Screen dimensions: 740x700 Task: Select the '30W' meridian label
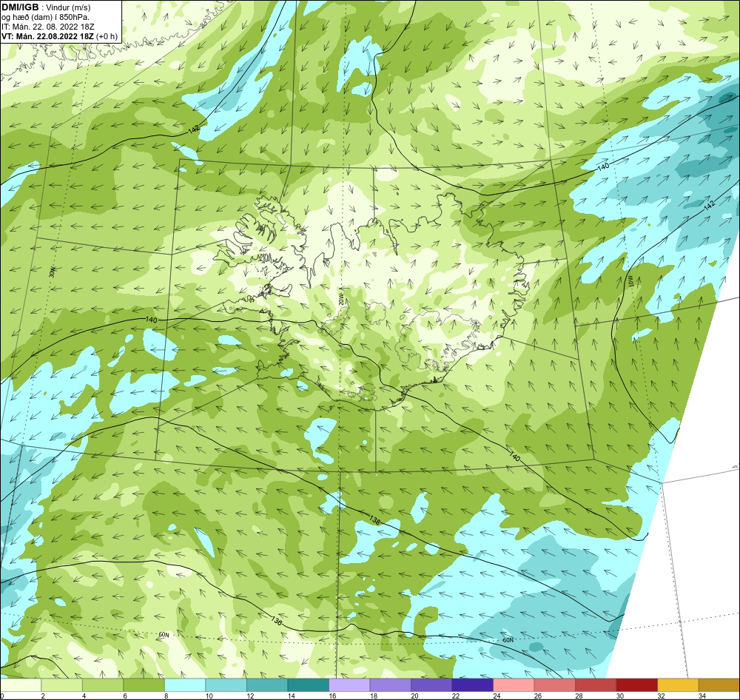[52, 272]
